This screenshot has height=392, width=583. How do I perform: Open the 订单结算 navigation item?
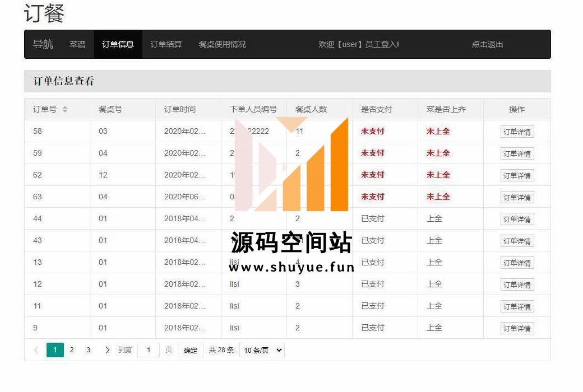tap(166, 44)
